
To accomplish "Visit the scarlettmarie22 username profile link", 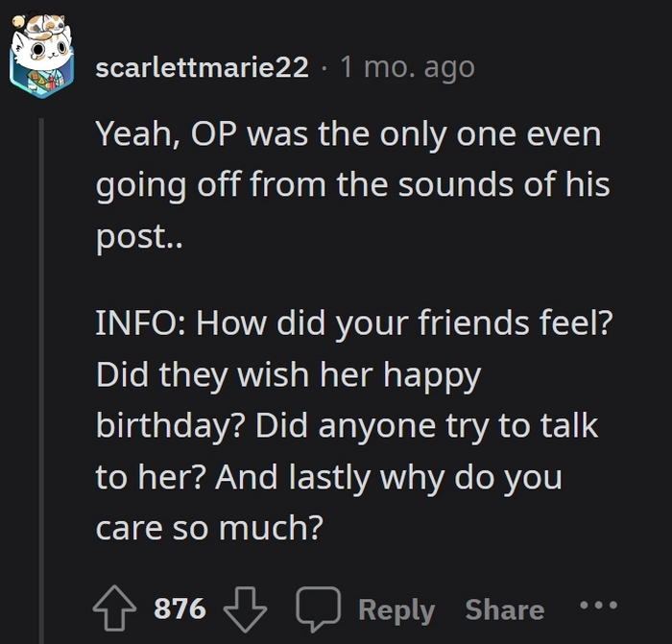I will click(203, 67).
